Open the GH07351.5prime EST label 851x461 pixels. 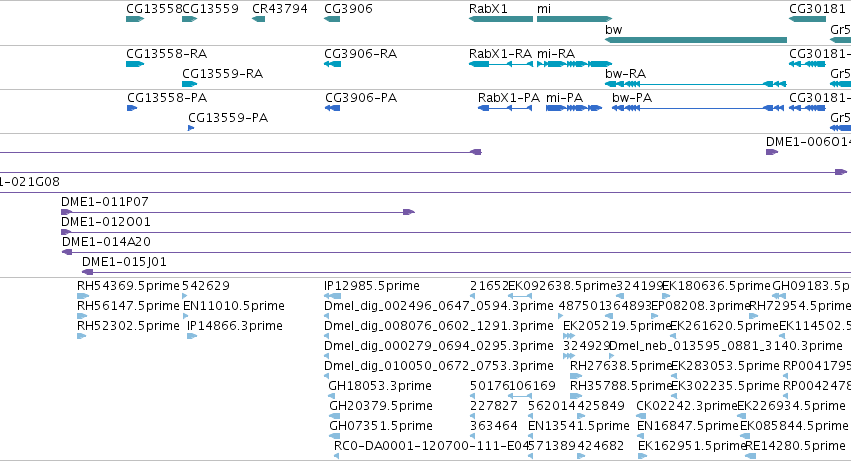point(381,427)
